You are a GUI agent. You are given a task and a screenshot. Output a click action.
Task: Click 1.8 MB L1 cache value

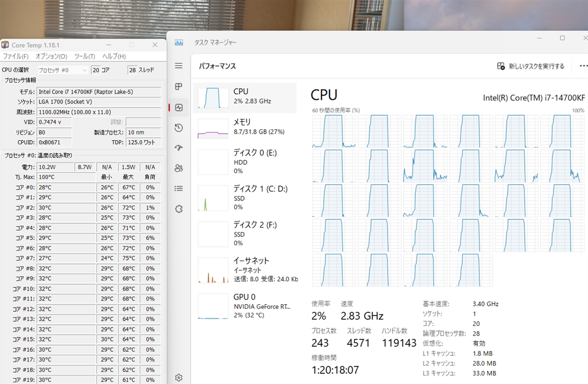tap(482, 353)
